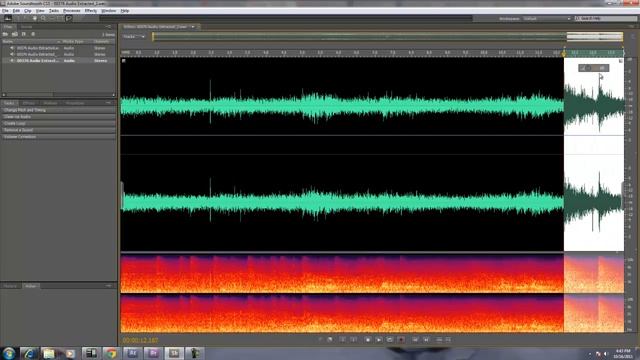Screen dimensions: 640x360
Task: Expand Change Pitch and Timing task
Action: [58, 110]
